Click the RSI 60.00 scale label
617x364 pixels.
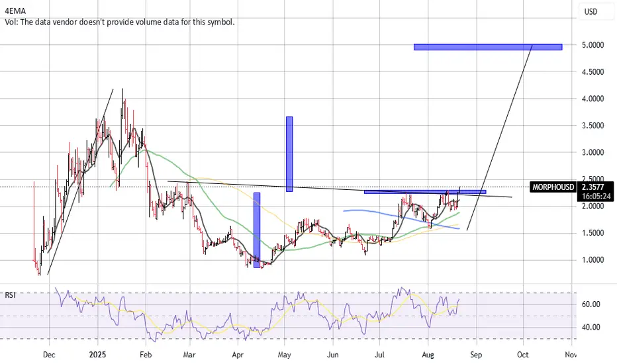(591, 304)
